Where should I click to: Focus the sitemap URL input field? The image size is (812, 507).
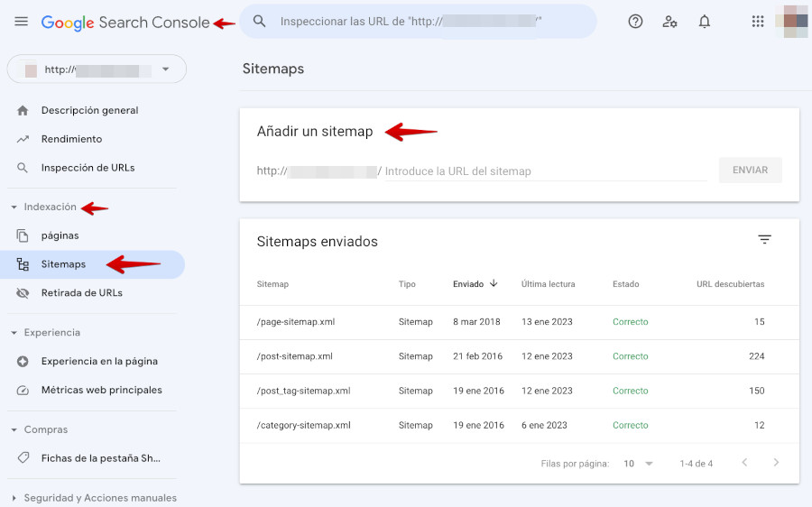tap(545, 171)
